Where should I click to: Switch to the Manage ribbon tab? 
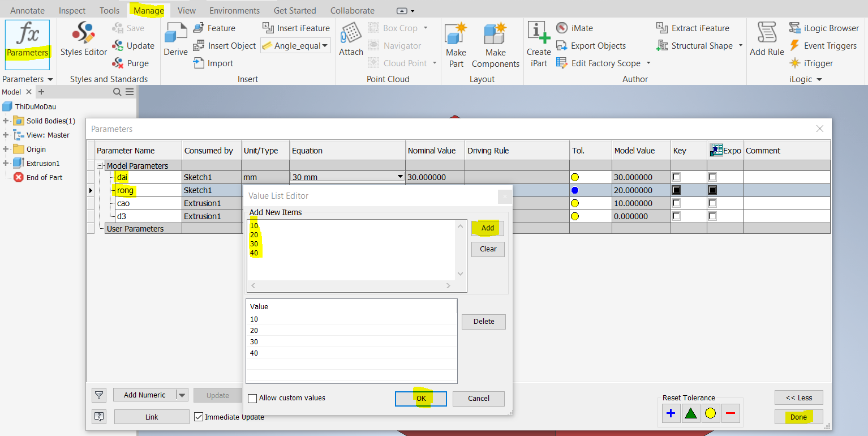[148, 10]
